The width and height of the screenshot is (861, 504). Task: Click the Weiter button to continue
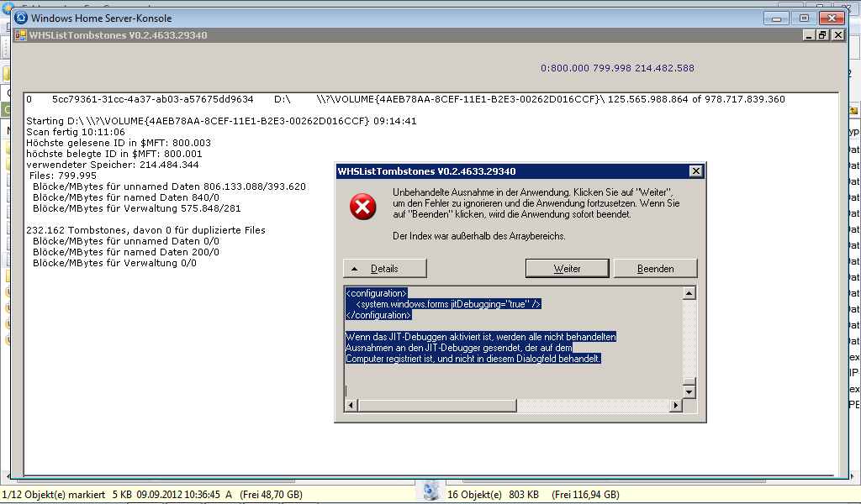pyautogui.click(x=567, y=268)
